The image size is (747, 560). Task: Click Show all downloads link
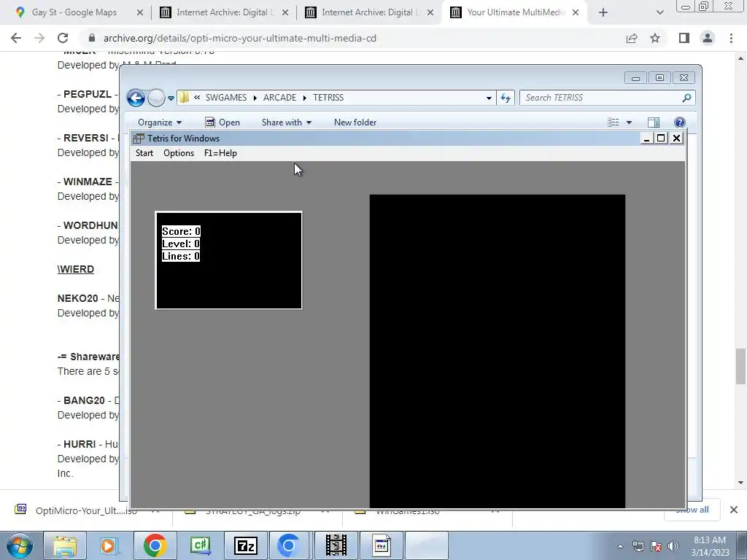(693, 510)
